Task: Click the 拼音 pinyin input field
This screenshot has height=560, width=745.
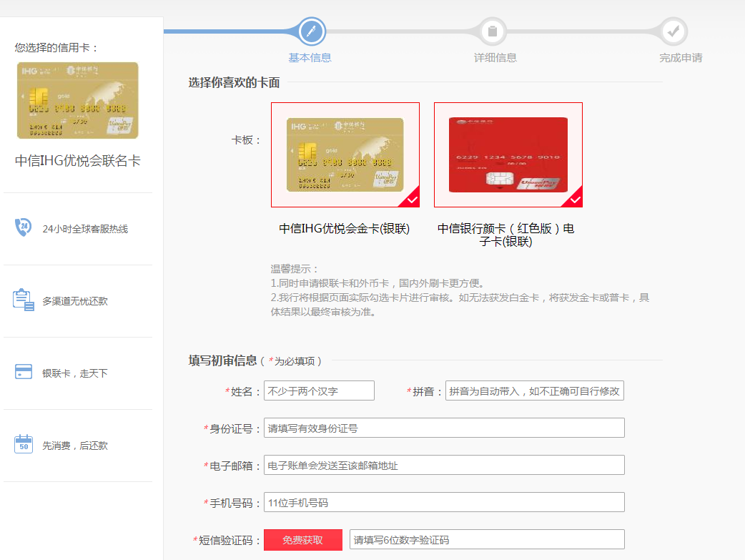Action: coord(535,390)
